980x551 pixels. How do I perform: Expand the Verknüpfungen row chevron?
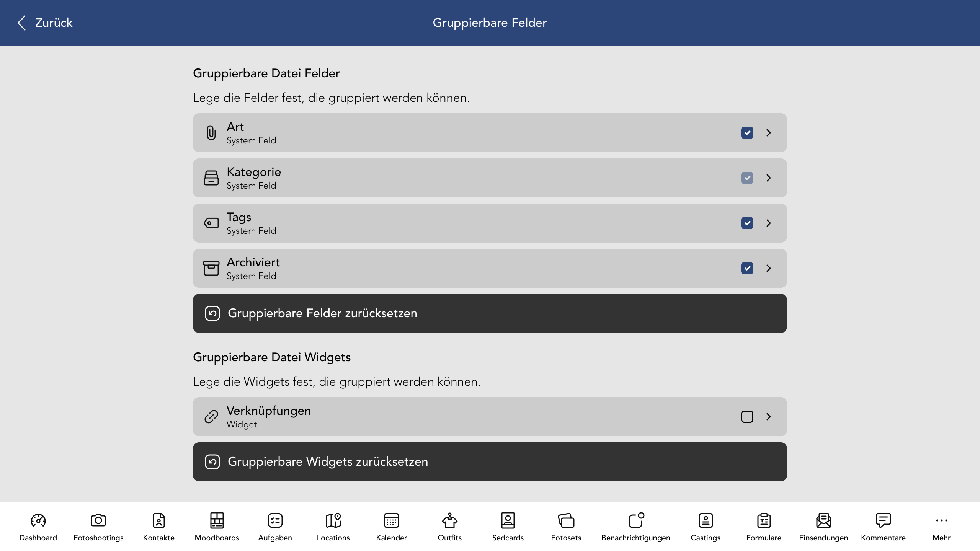768,417
